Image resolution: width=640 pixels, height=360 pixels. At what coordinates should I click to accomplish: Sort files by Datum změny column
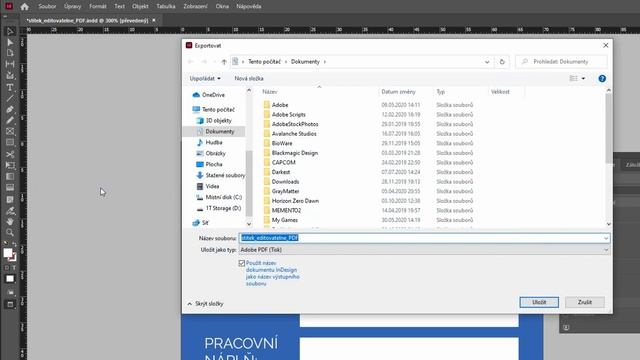point(398,92)
